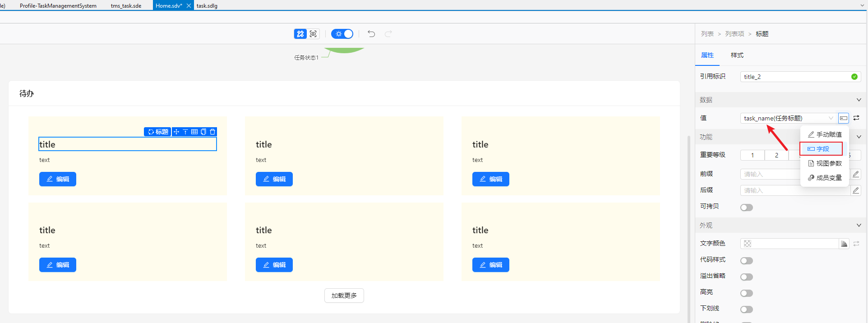Click 编辑 in the bottom row's middle card
Image resolution: width=868 pixels, height=323 pixels.
coord(274,265)
